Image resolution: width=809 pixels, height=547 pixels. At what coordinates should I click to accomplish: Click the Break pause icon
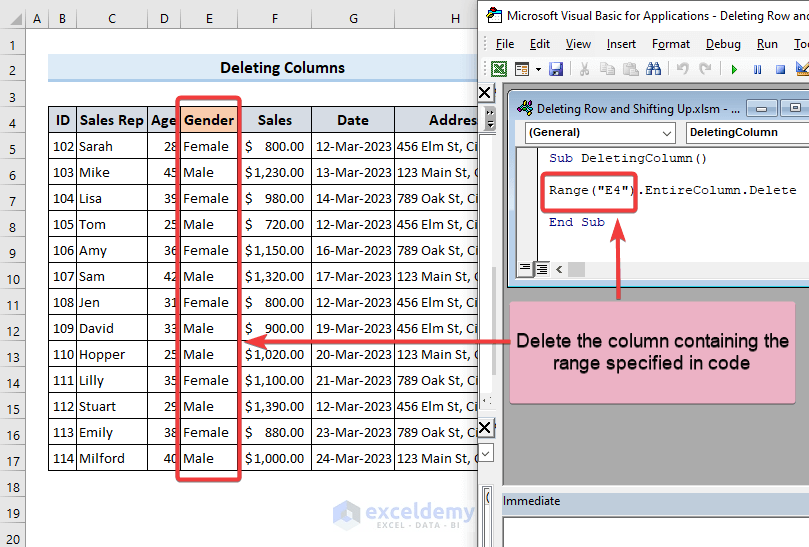pyautogui.click(x=757, y=69)
